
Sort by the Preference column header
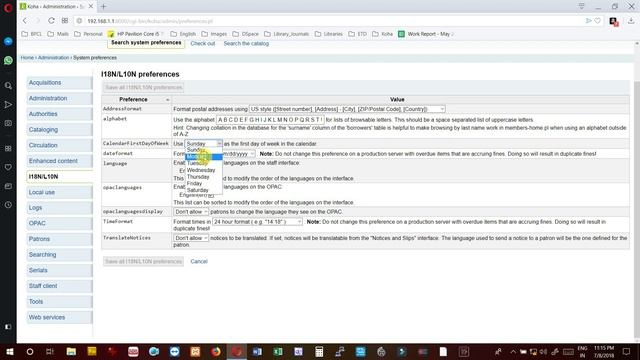point(137,99)
